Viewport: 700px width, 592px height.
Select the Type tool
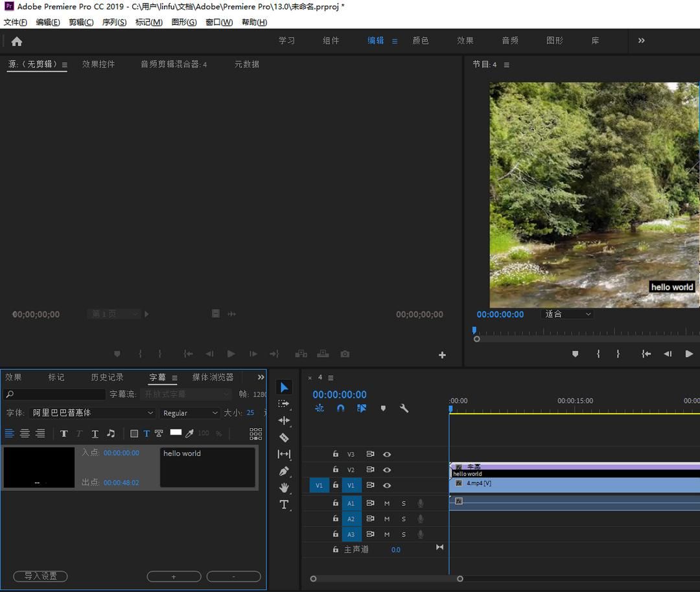[x=284, y=505]
